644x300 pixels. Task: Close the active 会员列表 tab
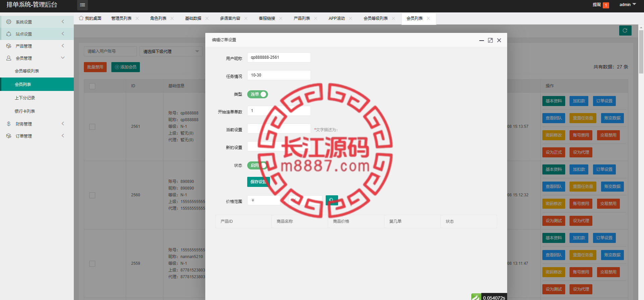(x=428, y=18)
